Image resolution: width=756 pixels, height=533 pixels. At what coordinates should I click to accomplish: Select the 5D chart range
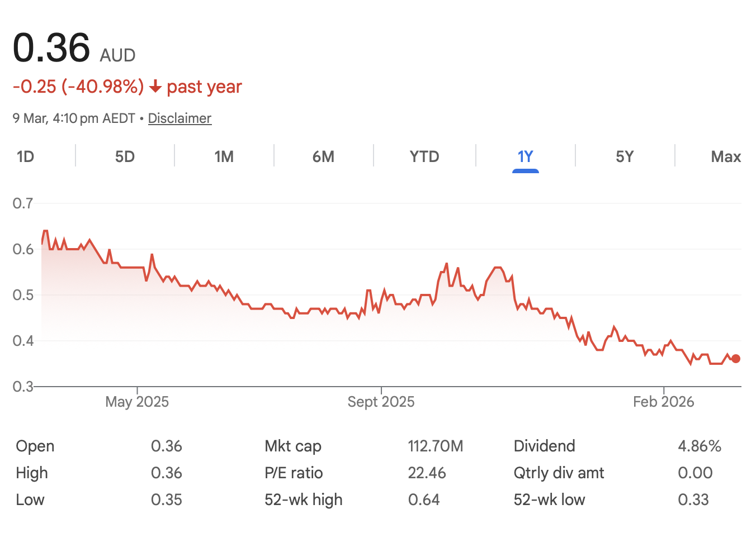point(125,156)
